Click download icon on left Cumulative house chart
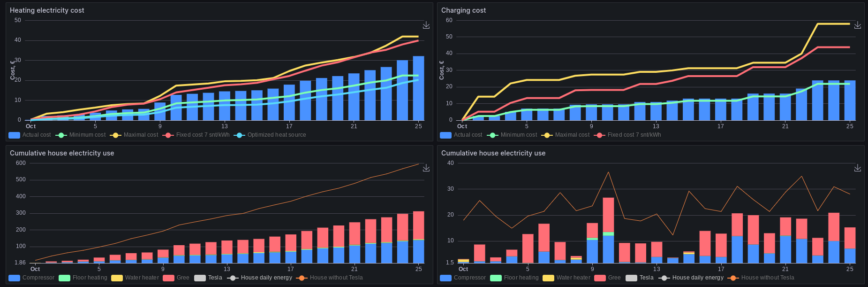The height and width of the screenshot is (287, 868). 426,168
